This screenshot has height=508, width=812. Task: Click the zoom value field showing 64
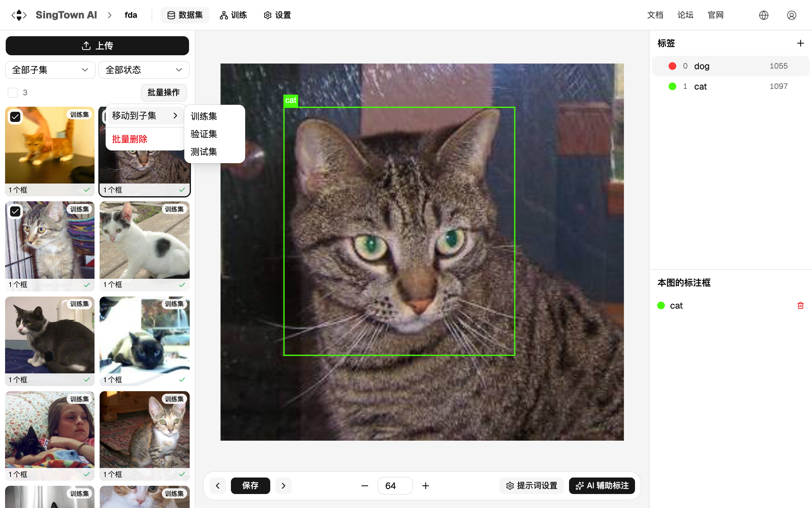click(395, 486)
